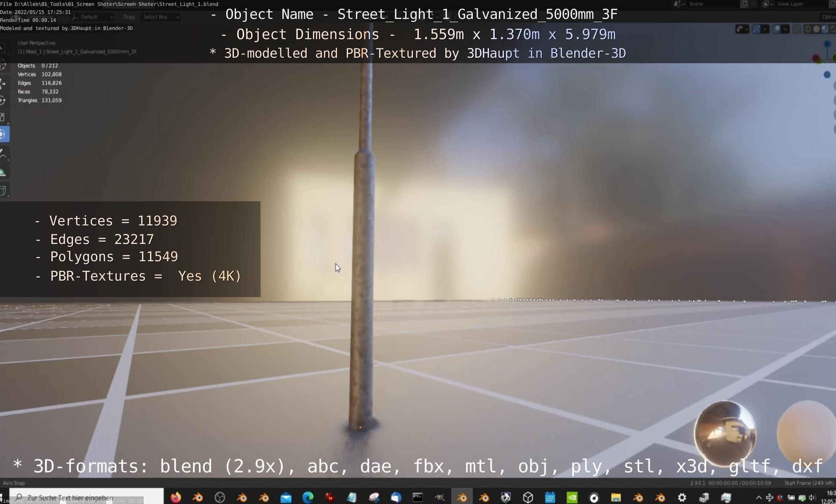The width and height of the screenshot is (836, 504).
Task: Open Windows Settings gear on taskbar
Action: coord(682,497)
